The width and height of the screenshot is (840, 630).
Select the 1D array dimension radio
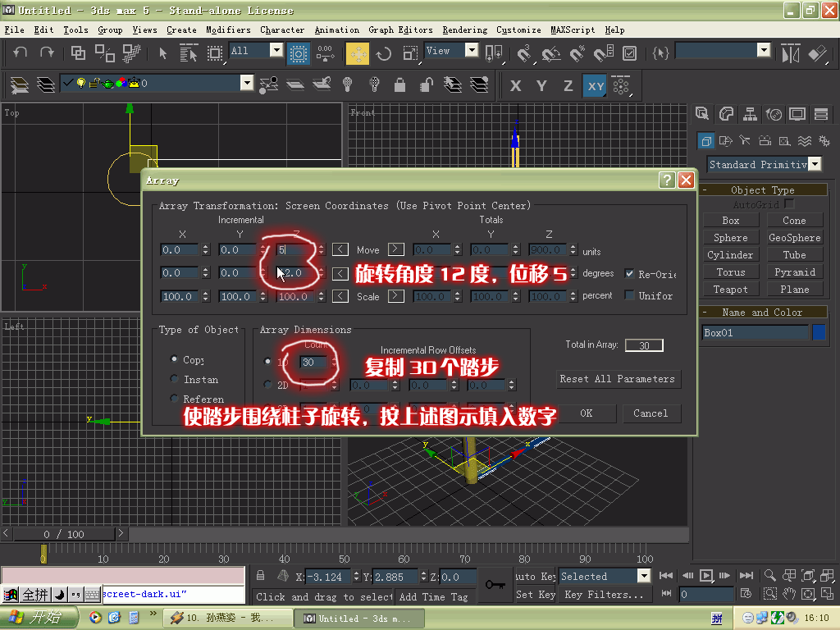point(268,361)
